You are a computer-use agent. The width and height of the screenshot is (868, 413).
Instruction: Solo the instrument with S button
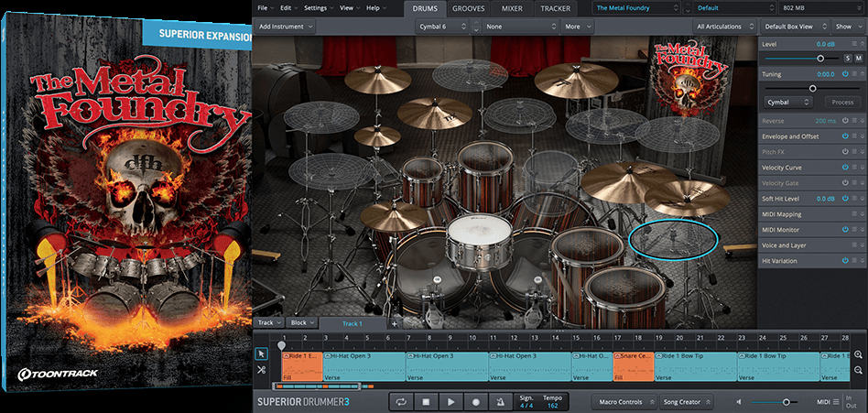tap(848, 58)
